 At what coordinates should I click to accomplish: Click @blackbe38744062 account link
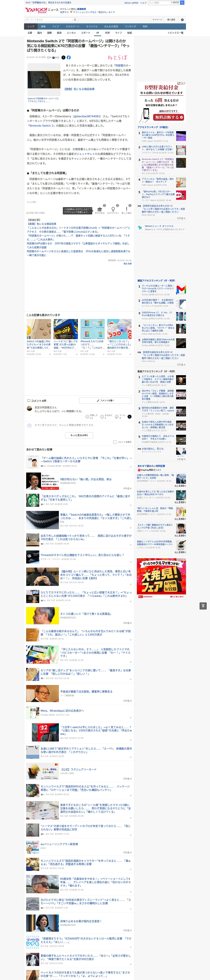pos(87,116)
